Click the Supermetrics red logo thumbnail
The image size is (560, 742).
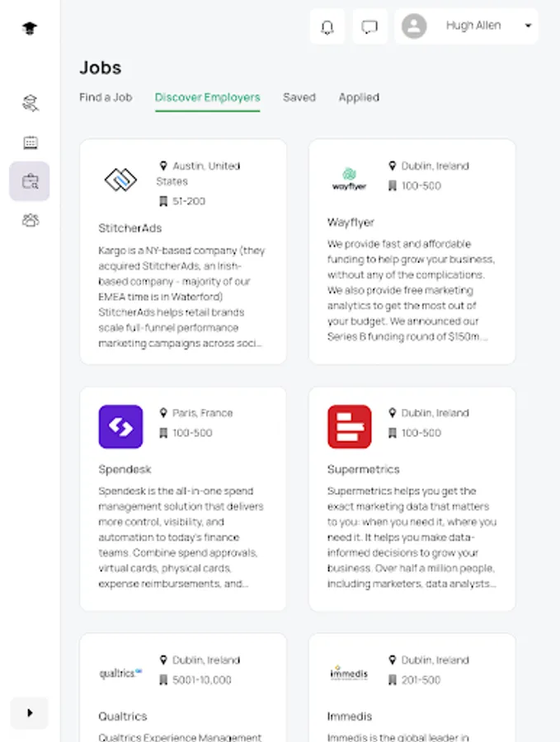click(350, 427)
